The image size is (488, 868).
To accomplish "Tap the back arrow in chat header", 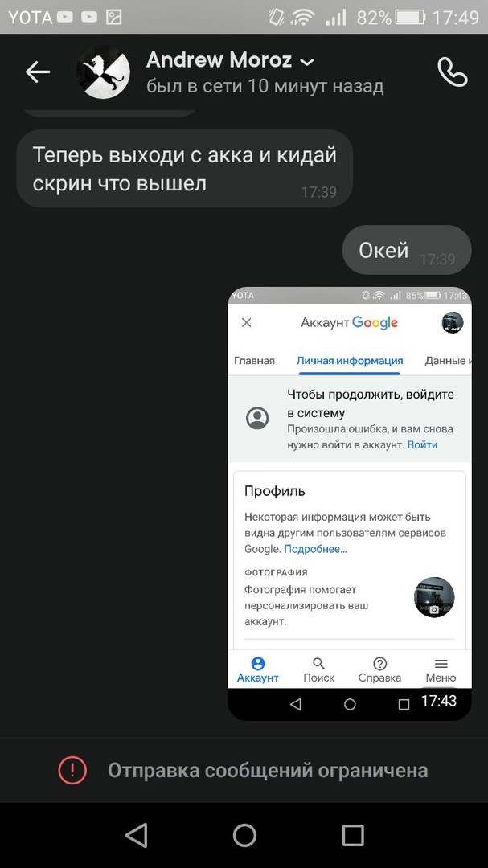I will point(38,72).
